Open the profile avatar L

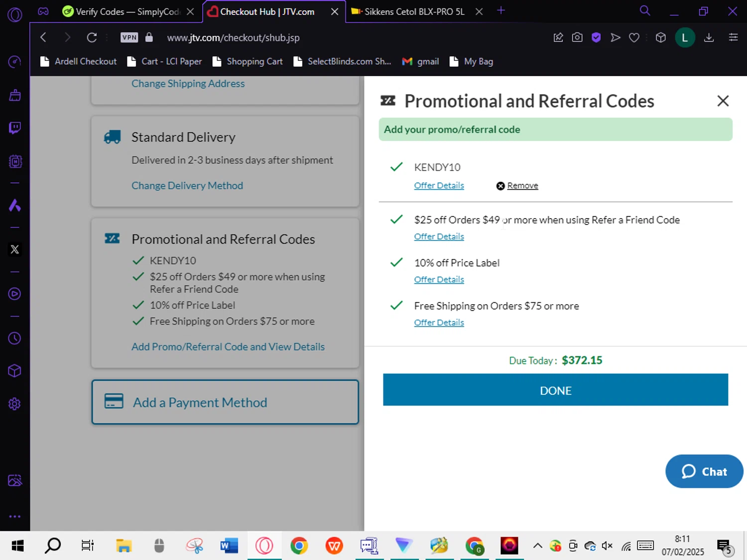coord(685,37)
